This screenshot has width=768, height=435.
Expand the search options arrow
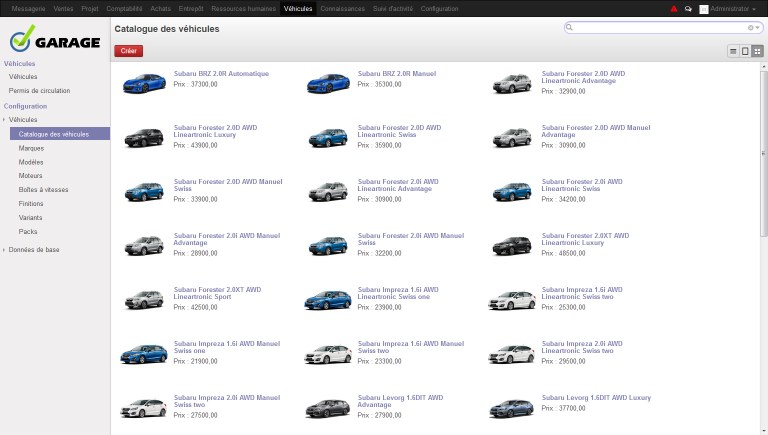757,28
